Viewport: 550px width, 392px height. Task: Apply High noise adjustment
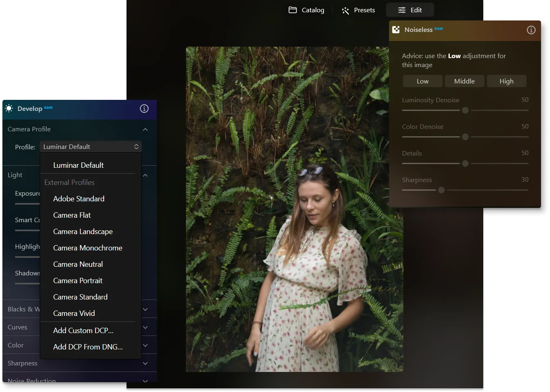[507, 81]
